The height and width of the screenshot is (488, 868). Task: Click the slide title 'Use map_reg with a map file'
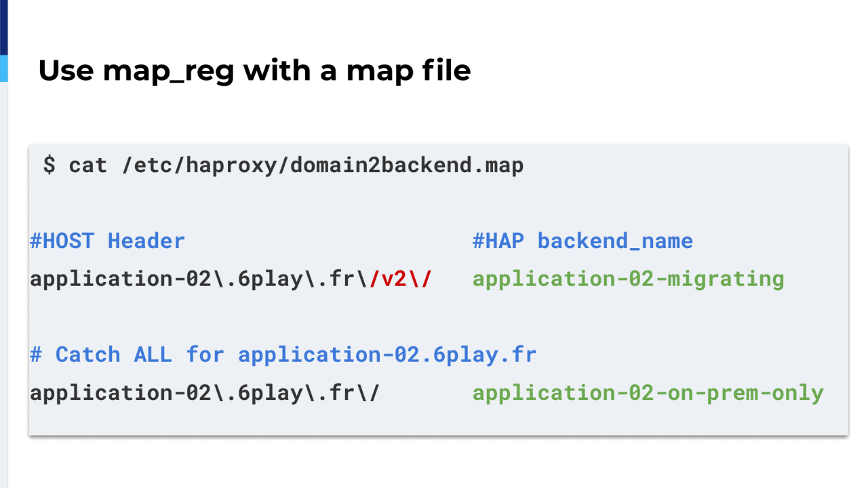pyautogui.click(x=254, y=70)
